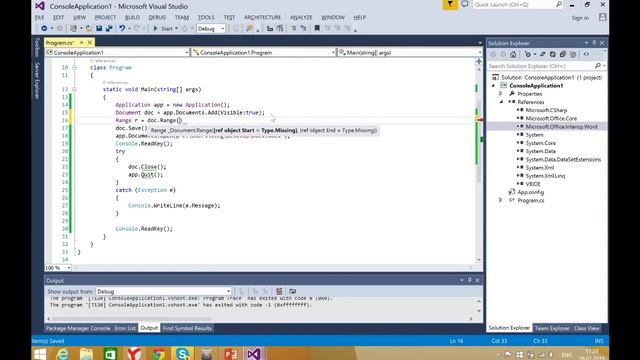The height and width of the screenshot is (360, 640).
Task: Switch to the Package Manager Console tab
Action: [78, 328]
